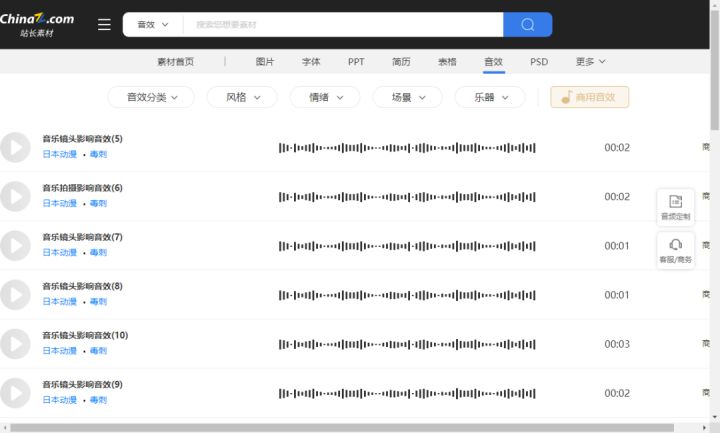This screenshot has height=433, width=720.
Task: Click the 商用音效 music note button
Action: [x=590, y=97]
